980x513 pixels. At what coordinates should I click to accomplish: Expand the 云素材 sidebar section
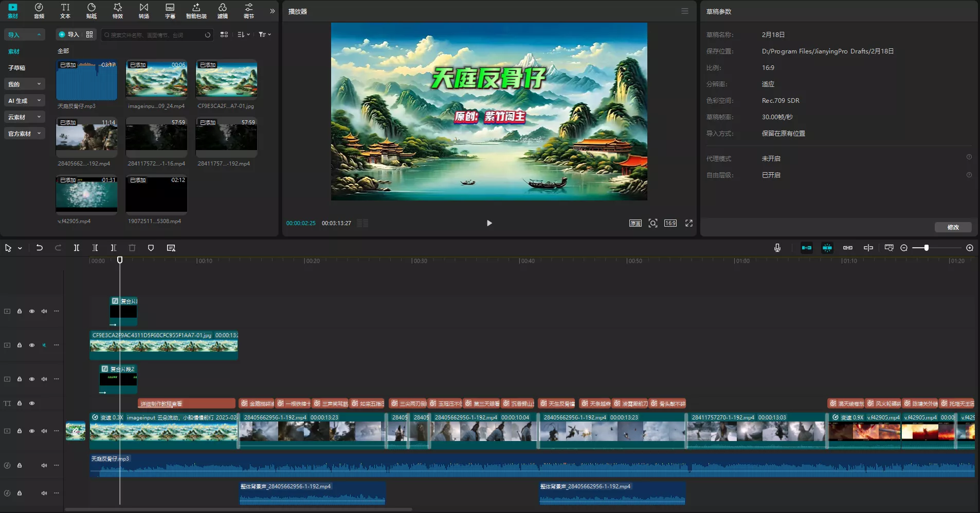(x=25, y=117)
